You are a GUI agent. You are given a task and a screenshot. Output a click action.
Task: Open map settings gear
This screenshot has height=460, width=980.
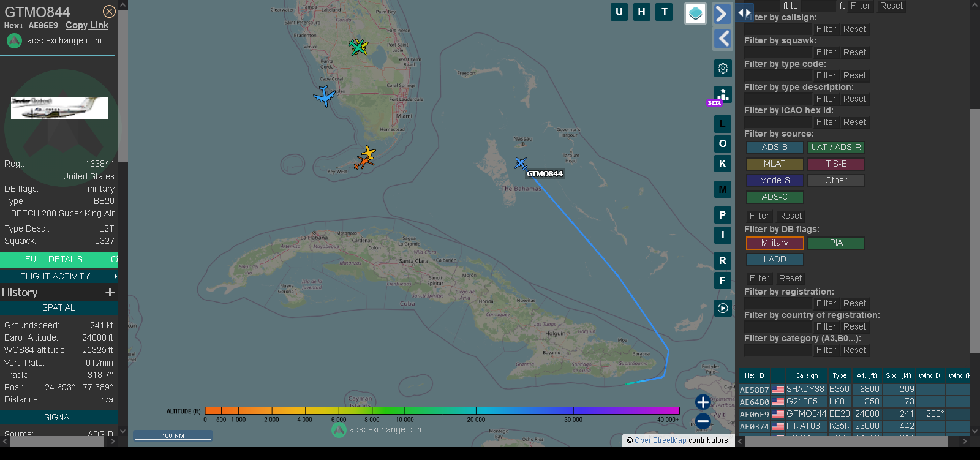pos(723,68)
